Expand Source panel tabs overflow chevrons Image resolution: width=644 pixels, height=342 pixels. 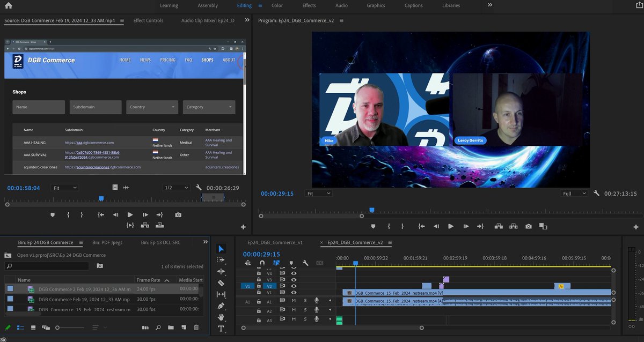point(247,20)
